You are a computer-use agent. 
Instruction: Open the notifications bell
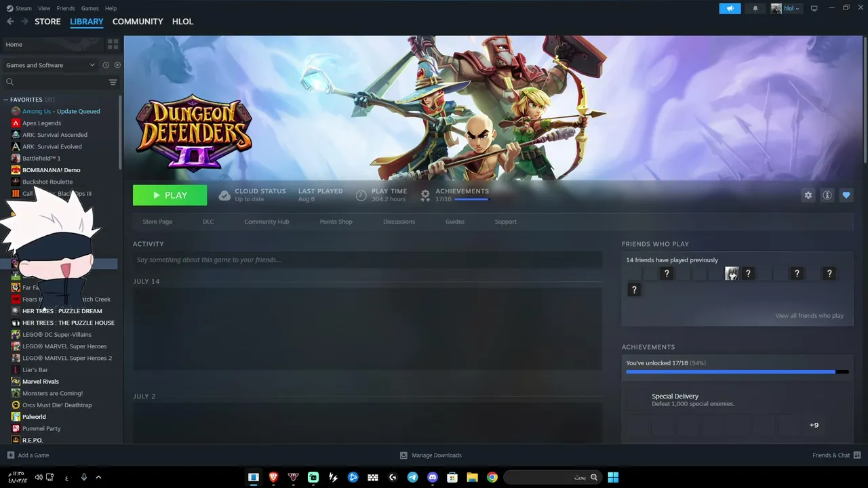[755, 8]
